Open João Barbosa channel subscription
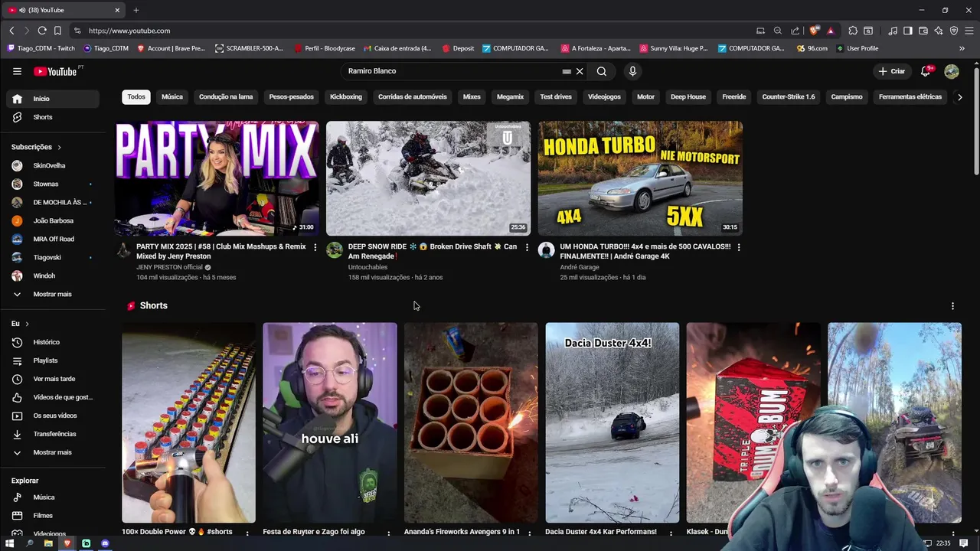This screenshot has width=980, height=551. [54, 220]
